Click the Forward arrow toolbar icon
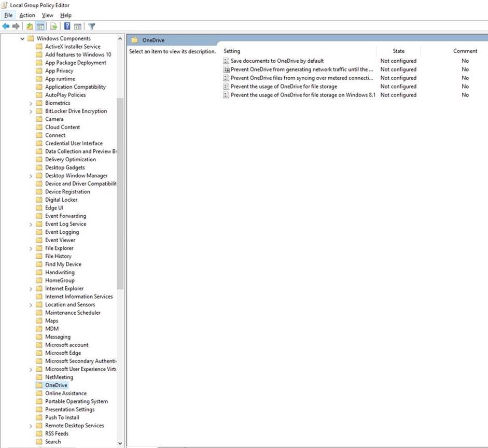Screen dimensions: 488x448 16,26
